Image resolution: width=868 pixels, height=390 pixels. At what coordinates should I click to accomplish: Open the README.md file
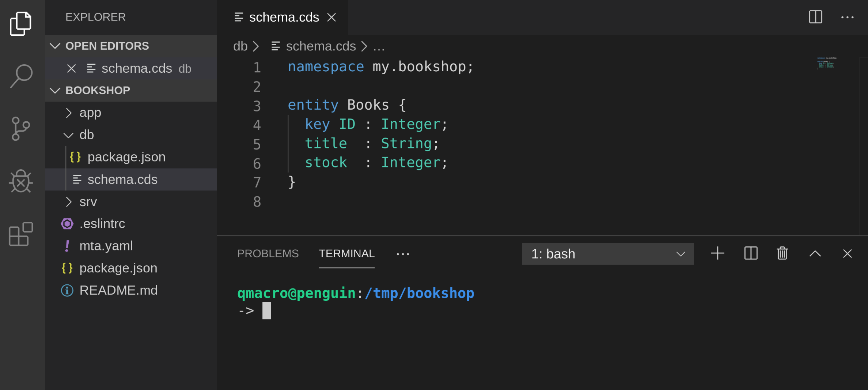[131, 291]
